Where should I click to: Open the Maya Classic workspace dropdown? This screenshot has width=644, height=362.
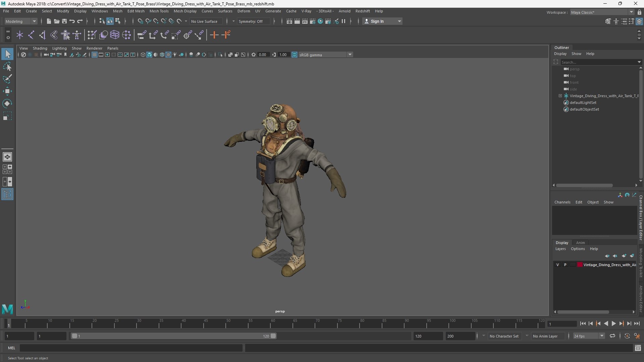[x=602, y=12]
